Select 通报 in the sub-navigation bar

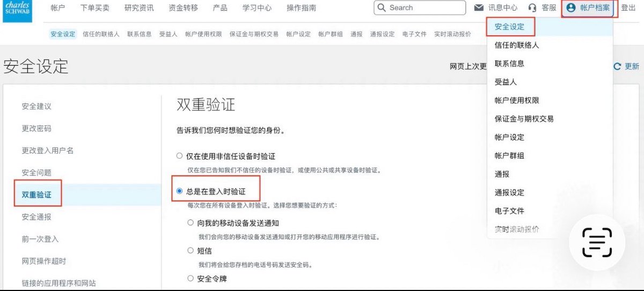click(x=356, y=34)
